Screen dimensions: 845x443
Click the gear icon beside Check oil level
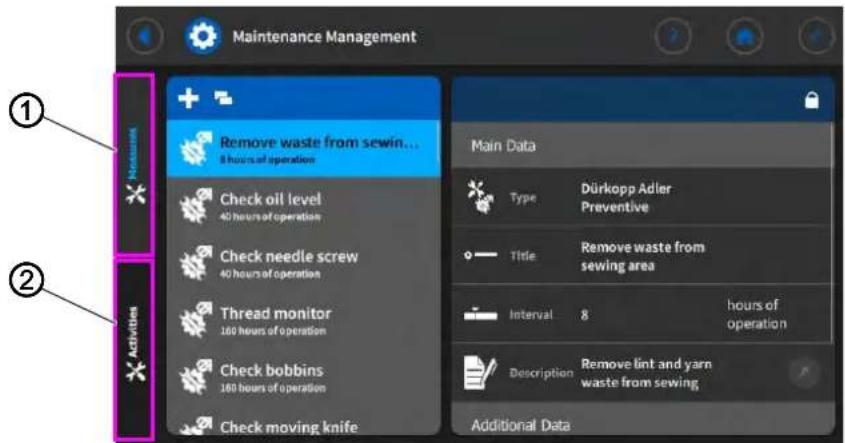(x=195, y=206)
